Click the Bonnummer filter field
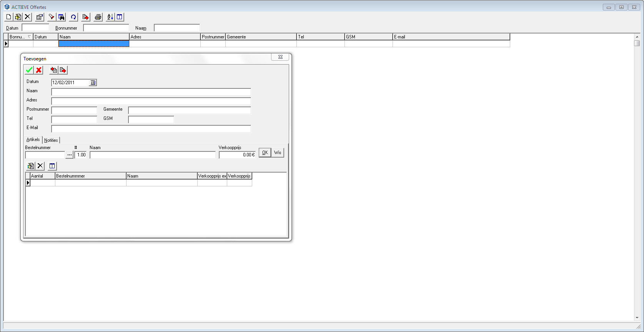 tap(106, 28)
